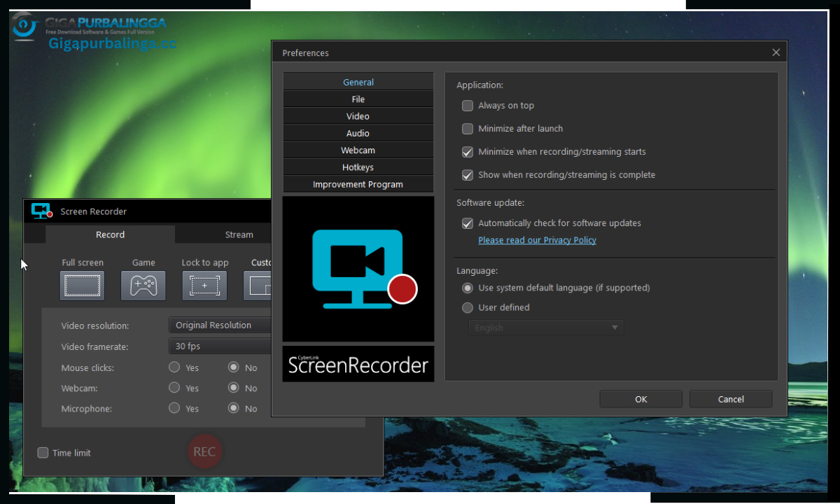Open the Video framerate 30 fps dropdown
This screenshot has width=840, height=504.
click(220, 346)
